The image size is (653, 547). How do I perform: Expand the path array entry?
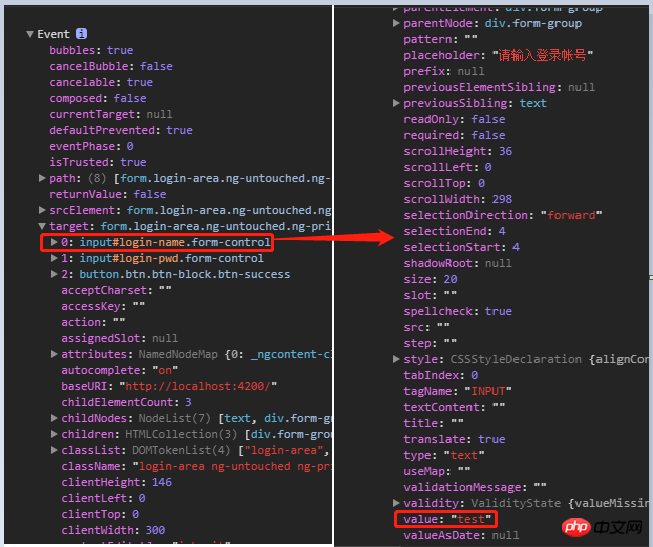[42, 178]
